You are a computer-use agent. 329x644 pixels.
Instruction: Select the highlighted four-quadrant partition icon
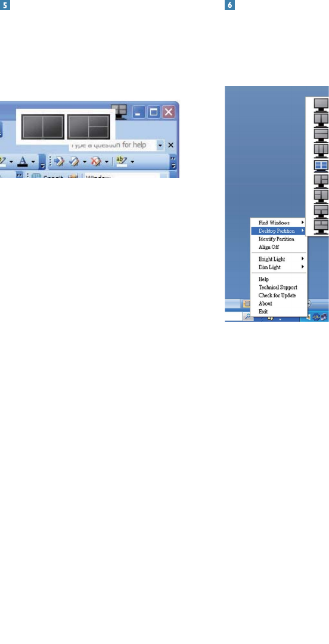pos(321,165)
